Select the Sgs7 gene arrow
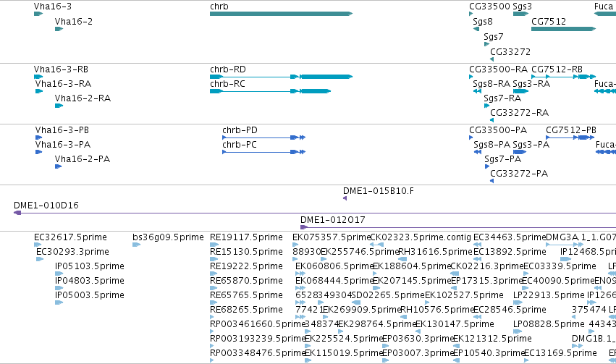 click(486, 44)
